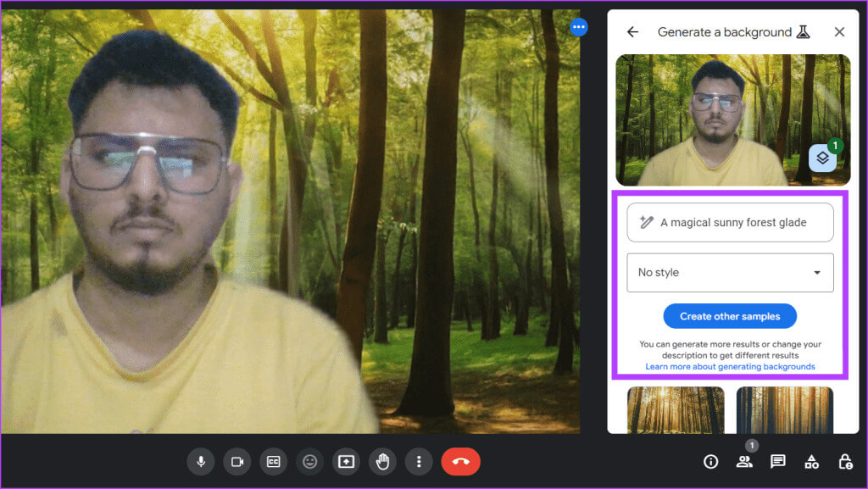
Task: Open Learn more about generating backgrounds link
Action: click(x=730, y=367)
